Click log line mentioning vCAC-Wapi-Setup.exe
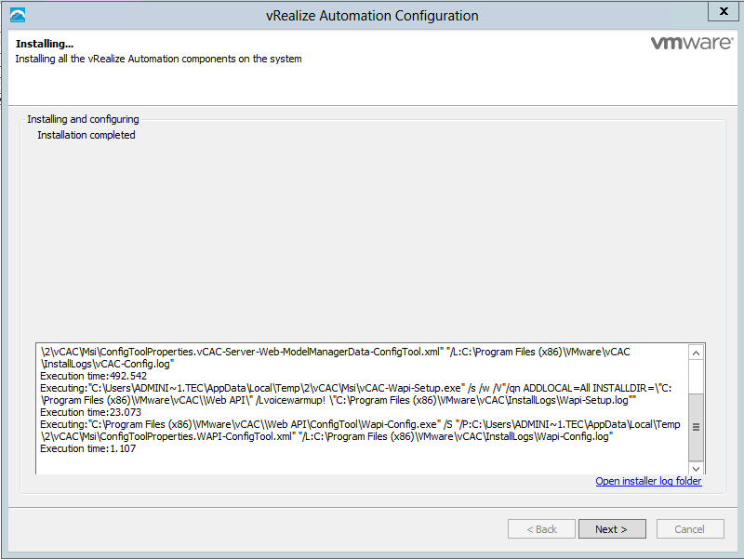744x560 pixels. click(x=356, y=388)
